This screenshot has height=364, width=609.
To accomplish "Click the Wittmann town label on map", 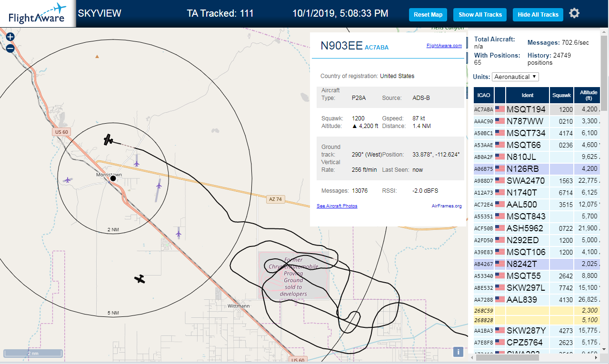I will pyautogui.click(x=239, y=305).
